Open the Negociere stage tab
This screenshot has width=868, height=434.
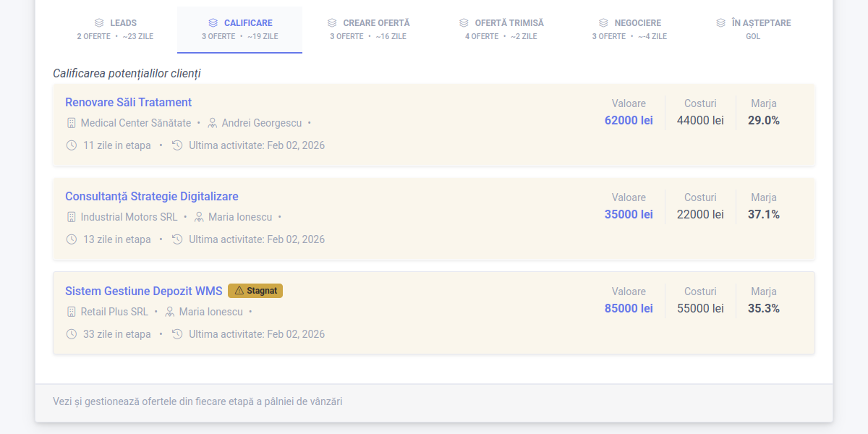pyautogui.click(x=629, y=29)
